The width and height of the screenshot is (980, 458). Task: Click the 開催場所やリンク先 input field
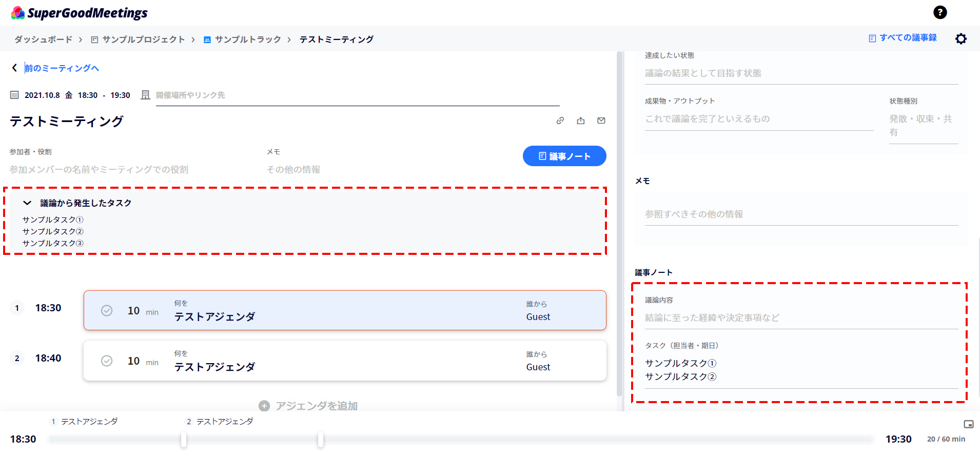point(357,95)
